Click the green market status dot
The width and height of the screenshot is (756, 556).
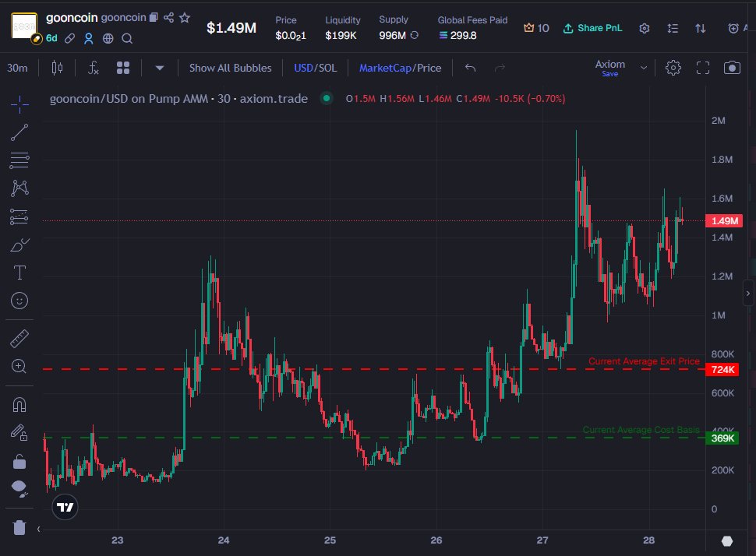click(x=327, y=99)
